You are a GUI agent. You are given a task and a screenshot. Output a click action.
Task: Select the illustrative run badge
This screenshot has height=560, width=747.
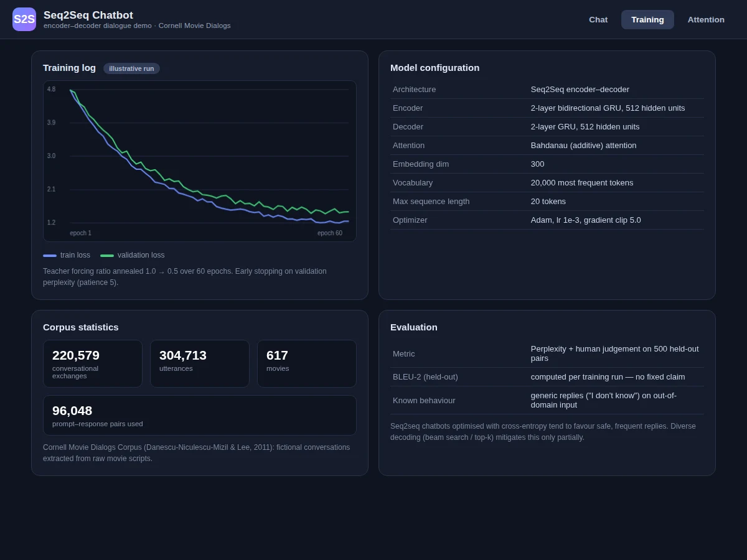tap(131, 68)
